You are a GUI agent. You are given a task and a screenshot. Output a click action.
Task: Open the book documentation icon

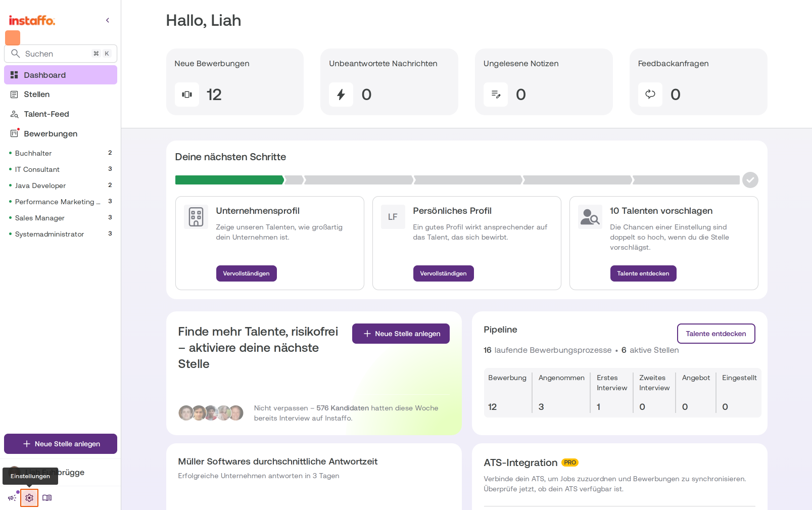[47, 498]
